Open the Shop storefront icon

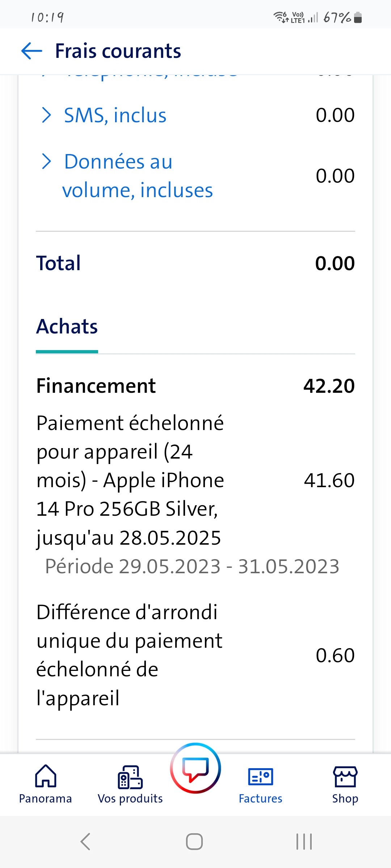(x=345, y=776)
